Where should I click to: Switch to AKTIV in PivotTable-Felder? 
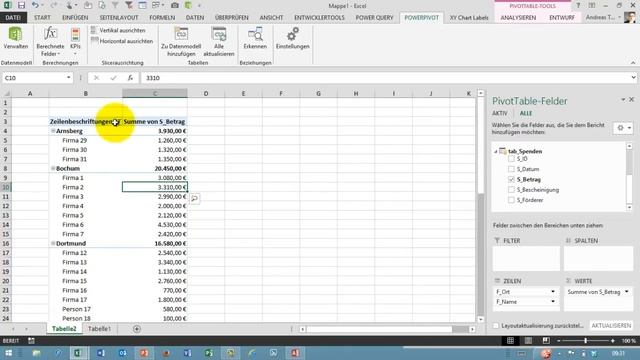click(500, 113)
